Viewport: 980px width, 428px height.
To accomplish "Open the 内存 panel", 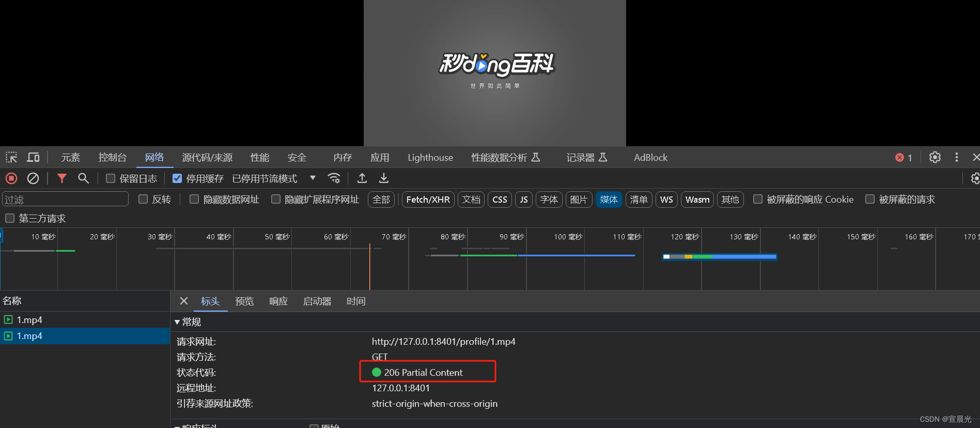I will coord(343,157).
